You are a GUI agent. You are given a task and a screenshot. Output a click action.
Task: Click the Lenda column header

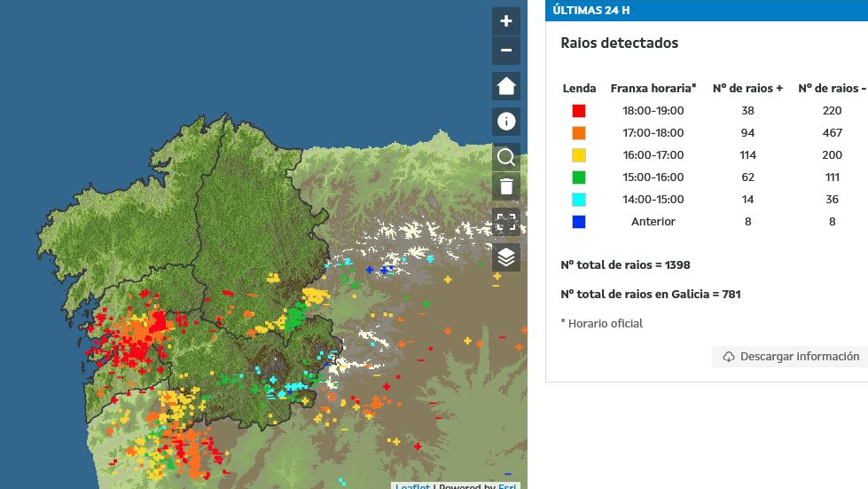[x=579, y=88]
